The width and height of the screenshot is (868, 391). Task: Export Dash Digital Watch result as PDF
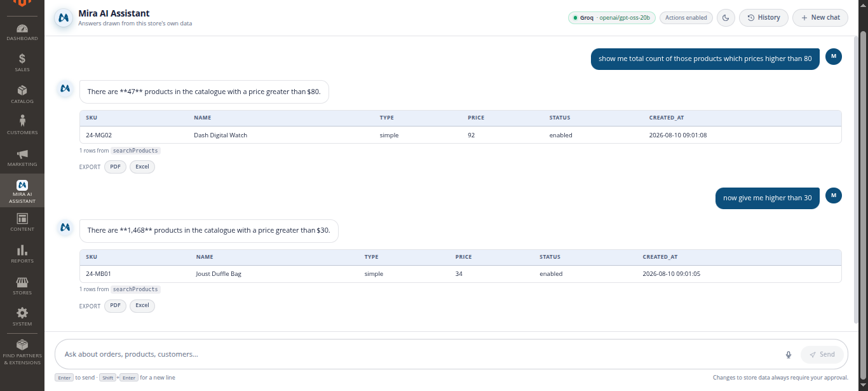115,167
